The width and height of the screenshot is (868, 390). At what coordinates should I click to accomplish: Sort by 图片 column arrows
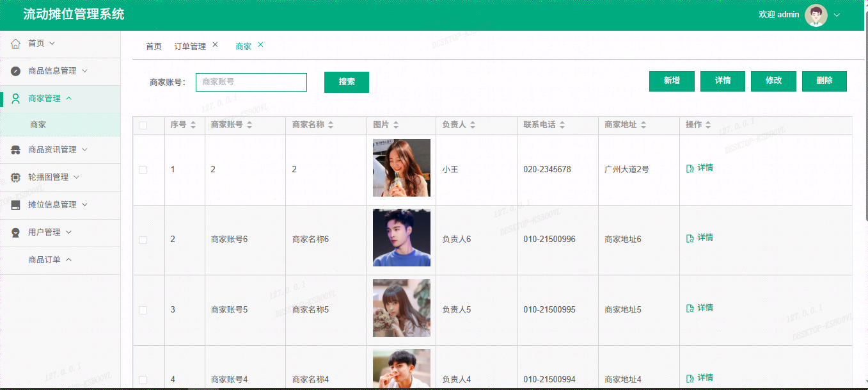pyautogui.click(x=396, y=126)
